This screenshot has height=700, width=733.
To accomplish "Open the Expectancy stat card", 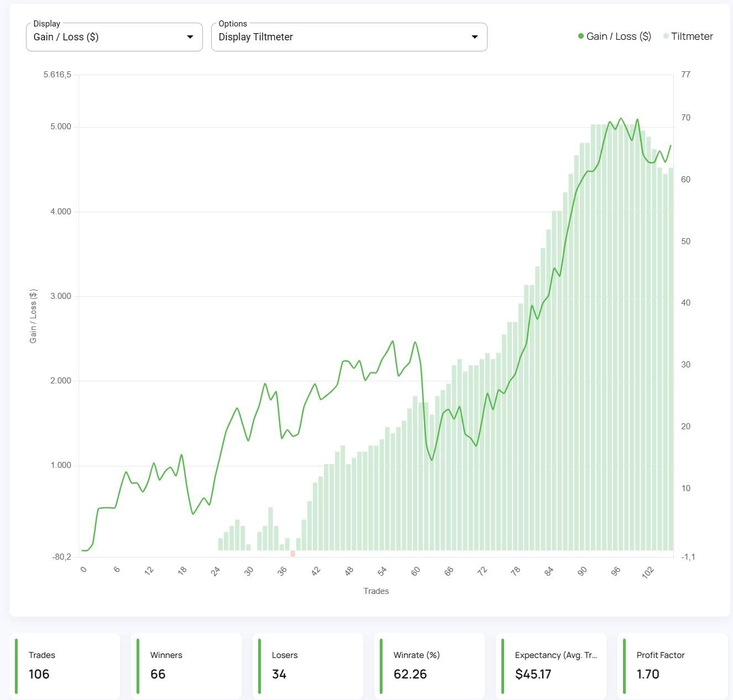I will coord(552,666).
